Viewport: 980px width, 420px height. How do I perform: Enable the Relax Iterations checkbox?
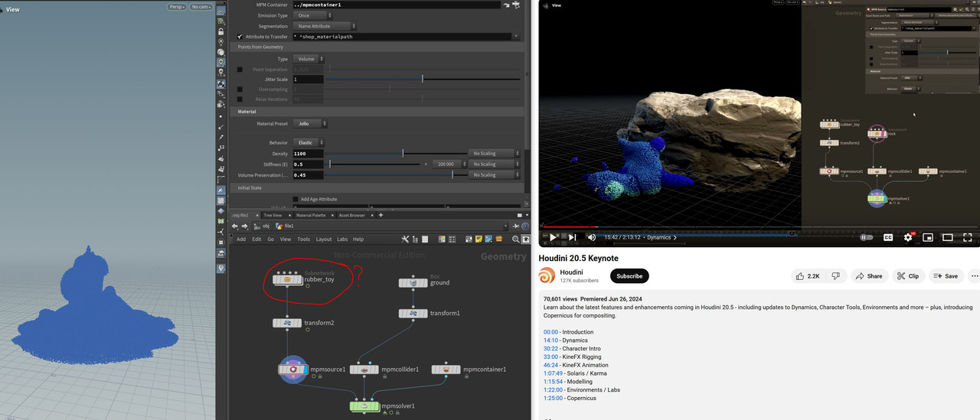pos(240,99)
